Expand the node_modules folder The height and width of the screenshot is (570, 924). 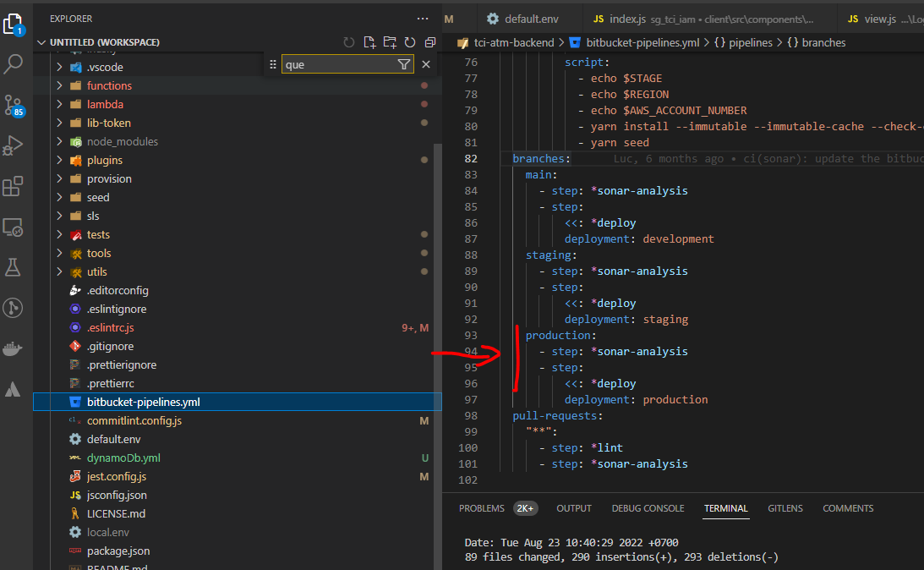pyautogui.click(x=122, y=141)
